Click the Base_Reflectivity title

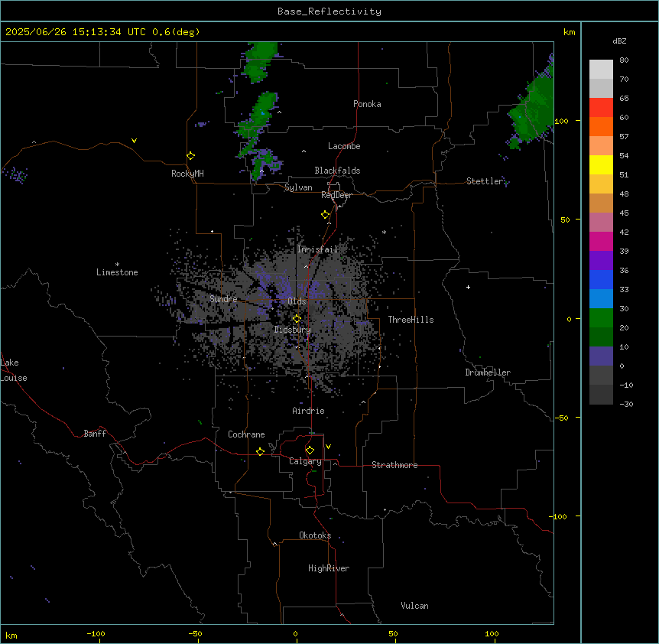329,11
